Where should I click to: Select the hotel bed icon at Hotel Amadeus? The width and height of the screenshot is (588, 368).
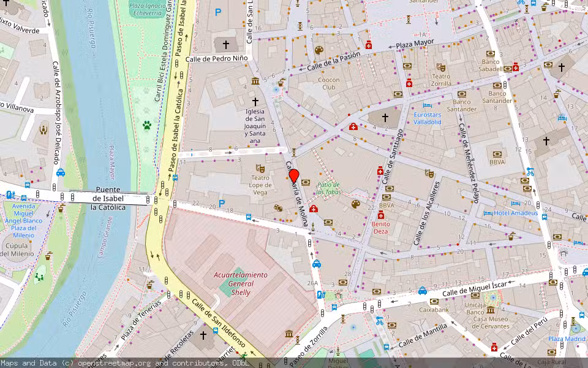pyautogui.click(x=488, y=213)
